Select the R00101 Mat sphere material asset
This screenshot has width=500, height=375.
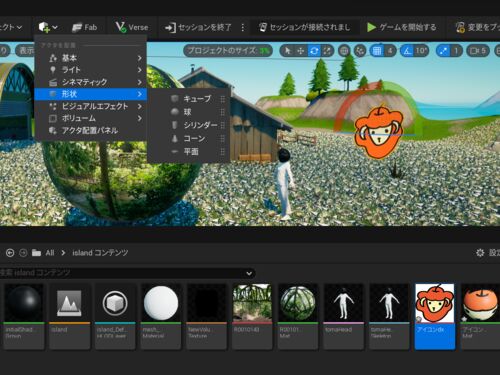(298, 316)
